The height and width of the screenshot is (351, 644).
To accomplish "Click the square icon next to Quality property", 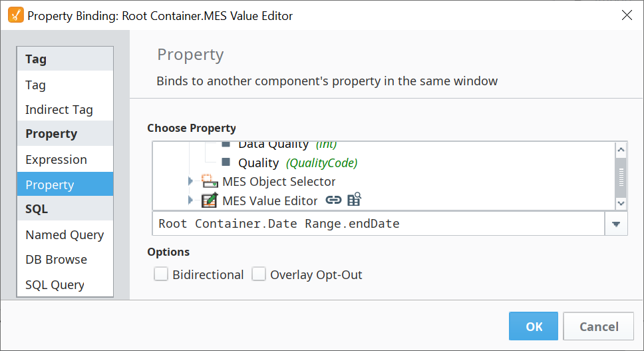I will pyautogui.click(x=226, y=163).
